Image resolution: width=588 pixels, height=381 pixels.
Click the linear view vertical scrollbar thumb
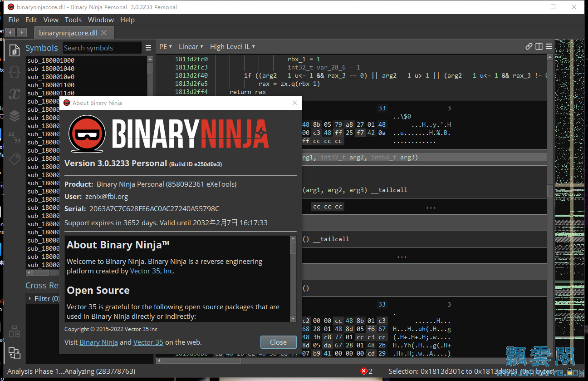(x=550, y=190)
